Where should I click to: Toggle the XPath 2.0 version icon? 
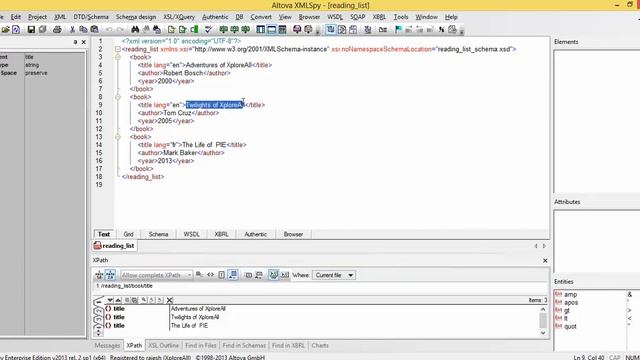(110, 275)
